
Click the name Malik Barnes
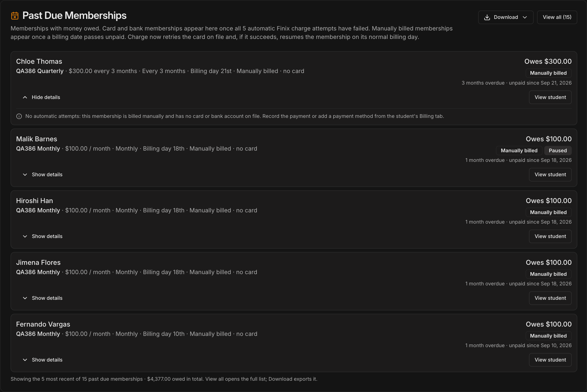(x=36, y=139)
